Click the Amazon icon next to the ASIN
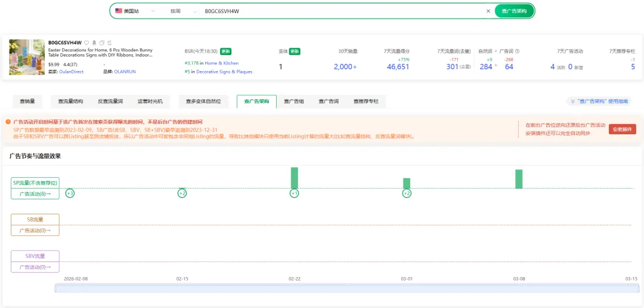 pos(94,43)
